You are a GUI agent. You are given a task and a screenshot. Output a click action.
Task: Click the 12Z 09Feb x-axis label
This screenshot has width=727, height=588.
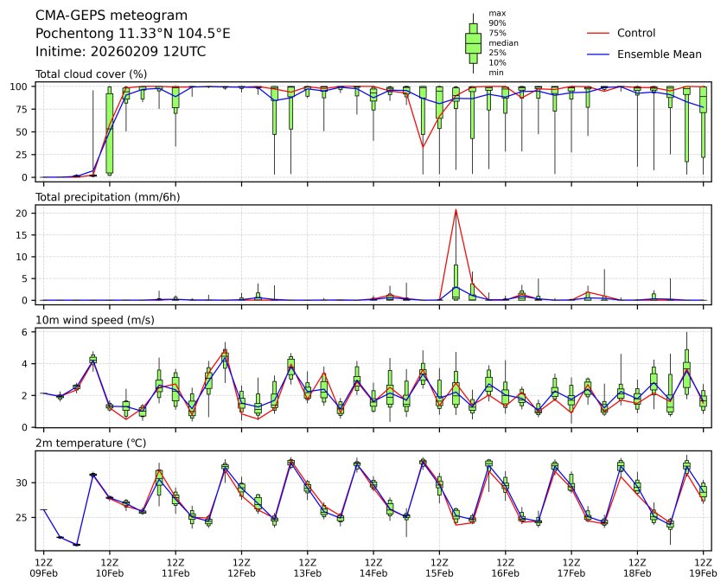(x=44, y=566)
